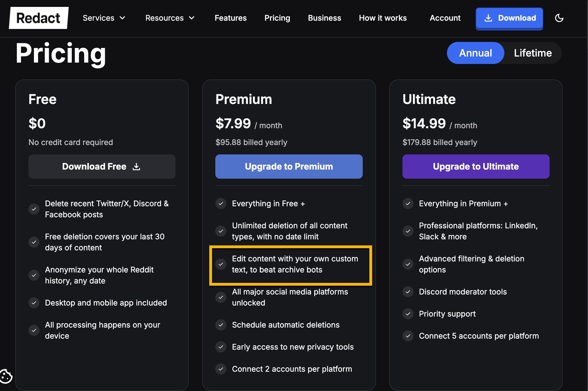
Task: Click checkmark beside Priority support
Action: click(x=408, y=314)
